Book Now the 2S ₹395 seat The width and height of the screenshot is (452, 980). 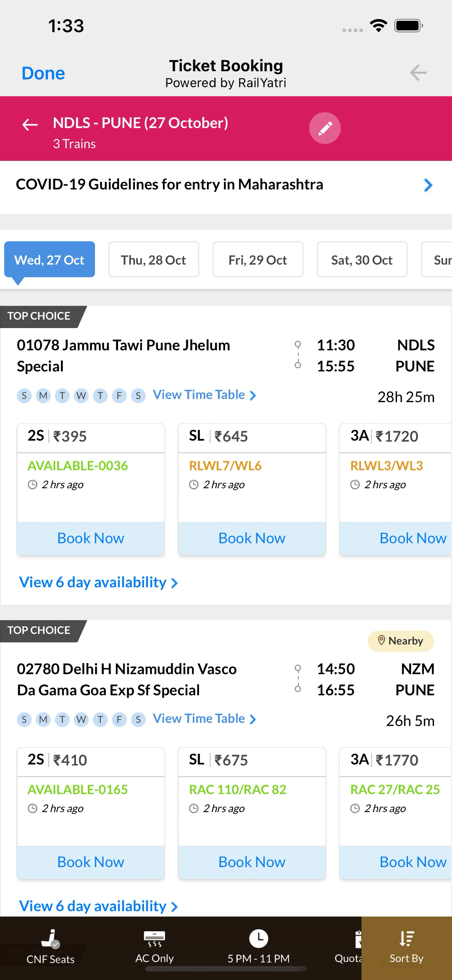click(90, 538)
